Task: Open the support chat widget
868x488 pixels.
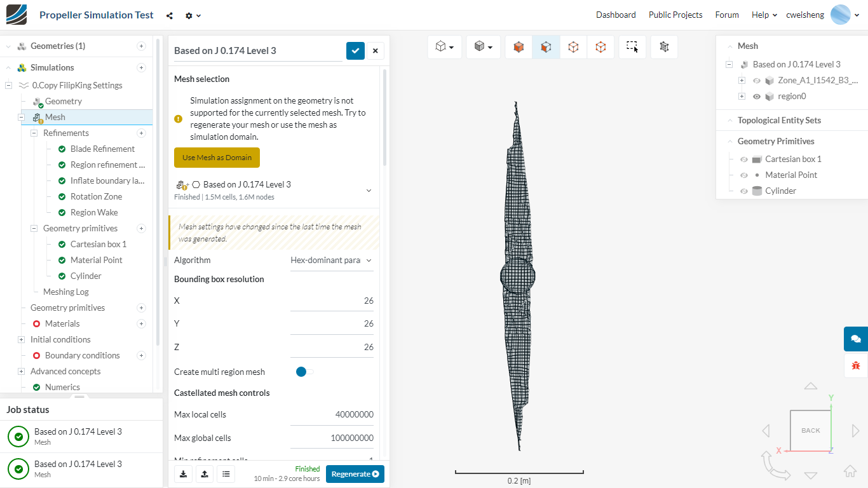Action: pos(855,339)
